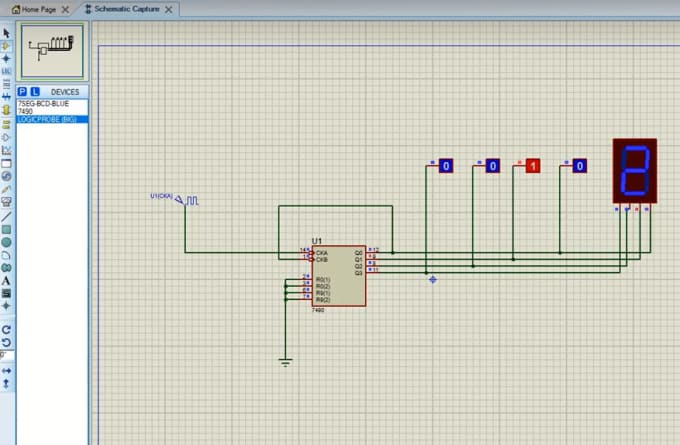Click the overview window thumbnail
This screenshot has height=445, width=680.
52,51
